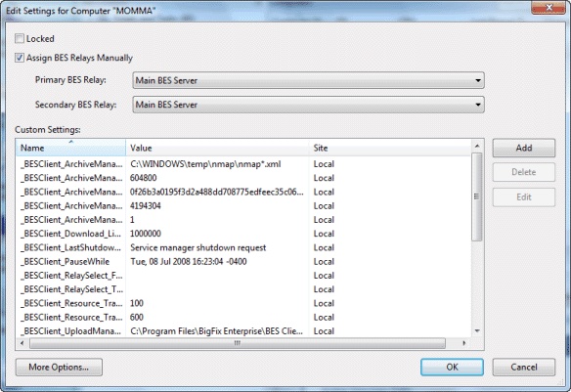Select the row with value 604800
Screen dimensions: 571x392
(x=243, y=178)
